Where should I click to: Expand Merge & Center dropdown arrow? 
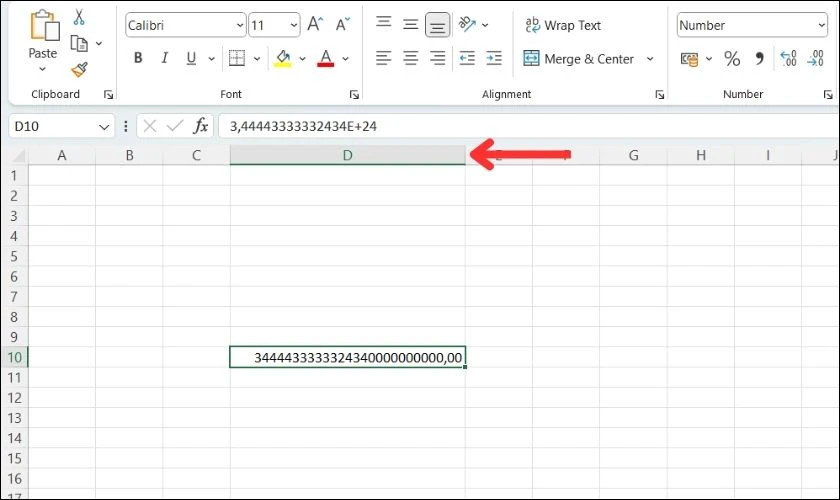click(x=650, y=58)
